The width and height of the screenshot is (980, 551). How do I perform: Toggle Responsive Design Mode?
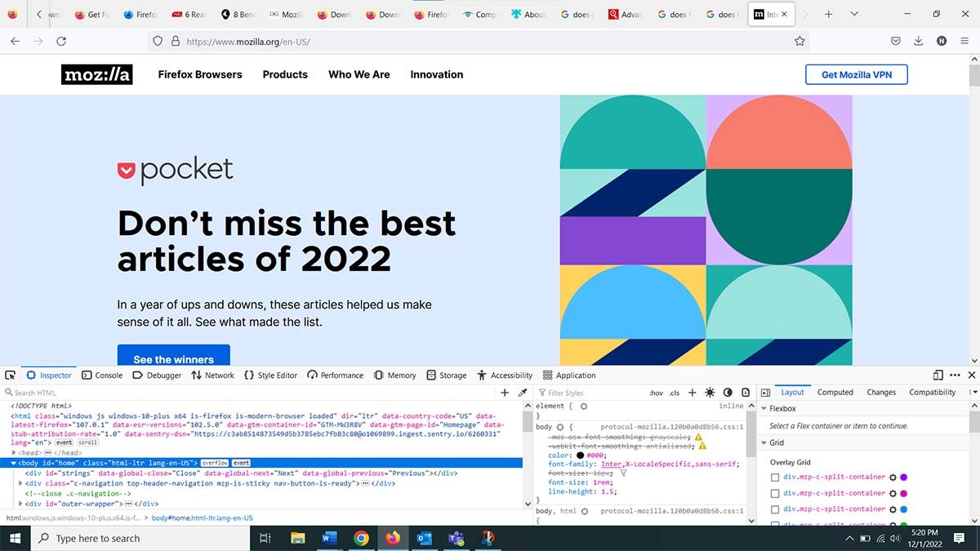pos(938,375)
